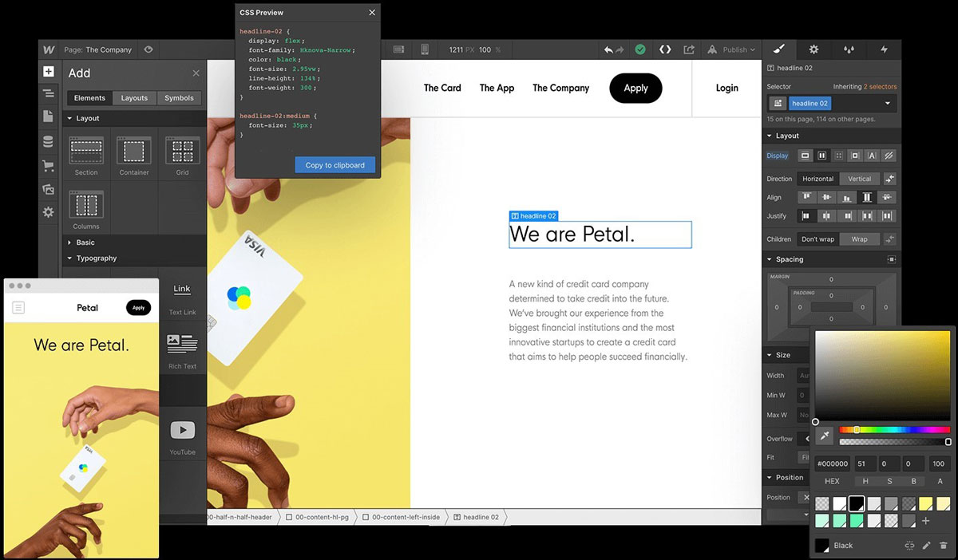Click the 2 selectors inheritance link
The height and width of the screenshot is (560, 958).
880,86
